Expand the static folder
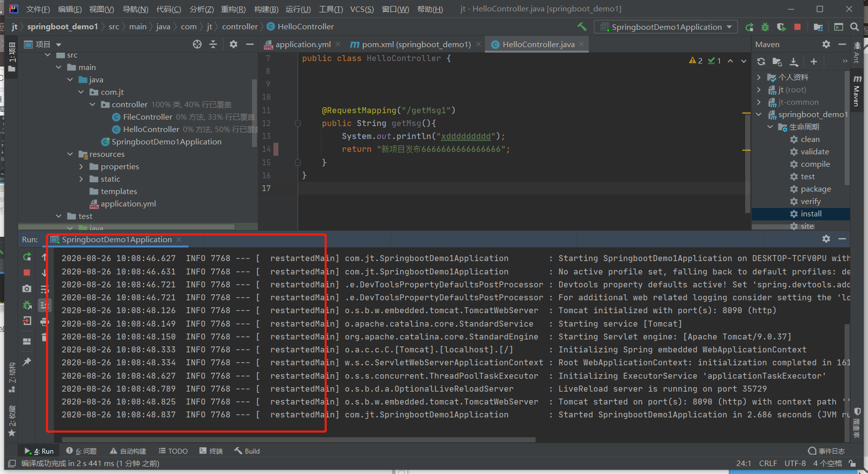This screenshot has width=868, height=474. [81, 179]
